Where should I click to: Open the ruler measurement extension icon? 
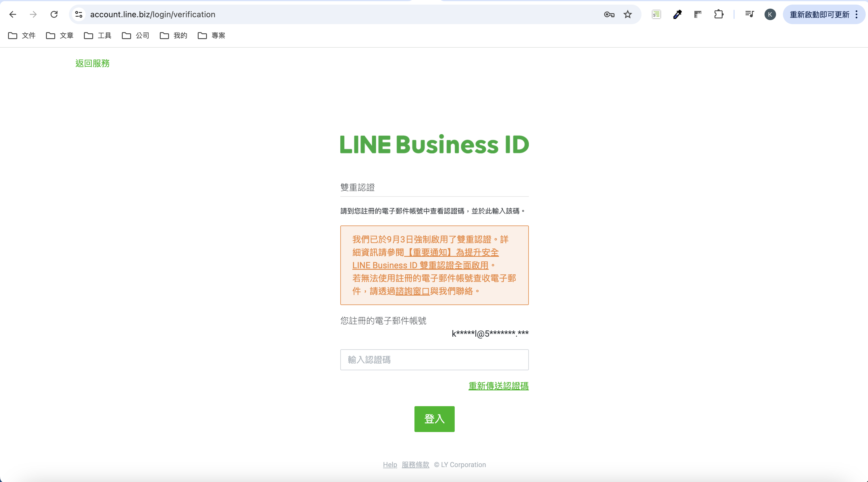[698, 14]
